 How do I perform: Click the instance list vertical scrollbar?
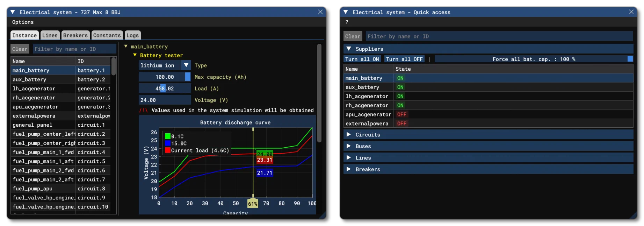click(x=113, y=66)
